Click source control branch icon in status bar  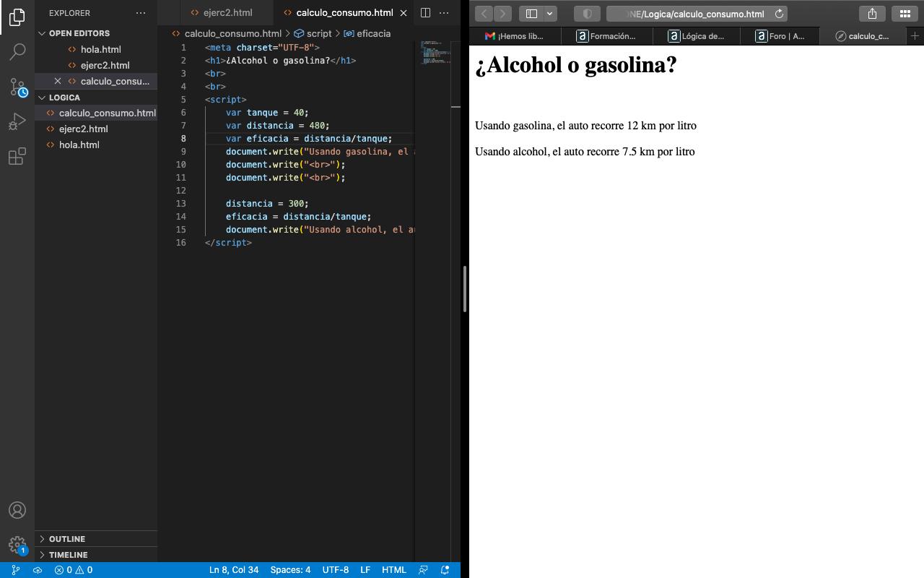pos(16,570)
